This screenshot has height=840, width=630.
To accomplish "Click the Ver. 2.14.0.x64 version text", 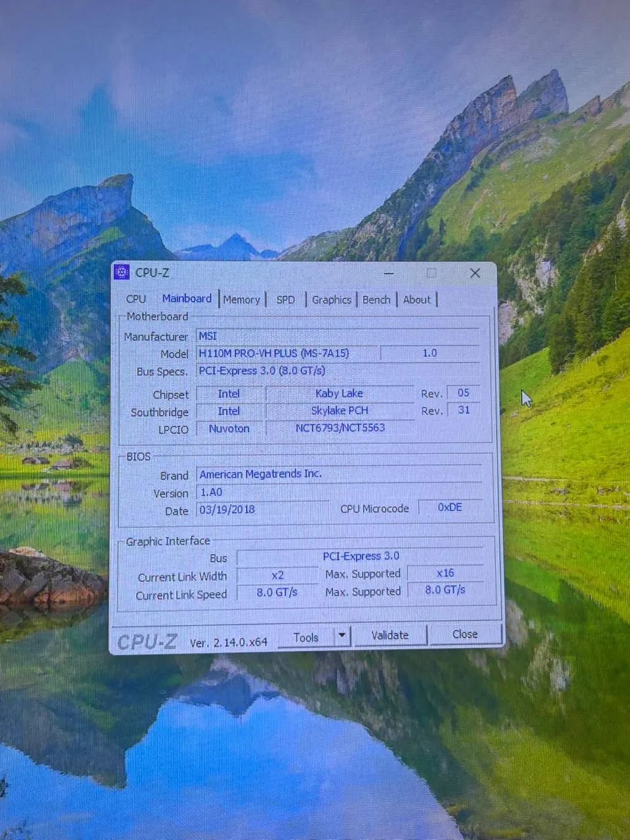I will (228, 642).
